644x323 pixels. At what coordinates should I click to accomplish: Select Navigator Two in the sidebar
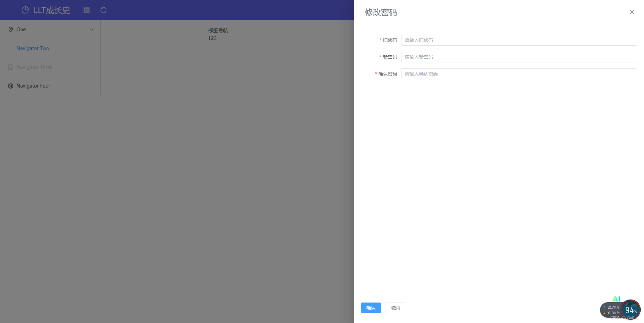[33, 48]
